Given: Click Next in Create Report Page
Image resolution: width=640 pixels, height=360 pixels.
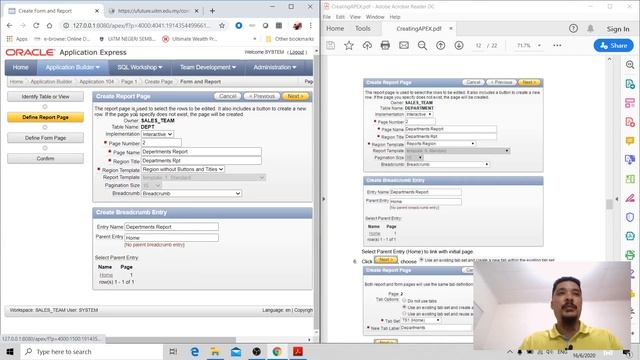Looking at the screenshot, I should pos(295,96).
